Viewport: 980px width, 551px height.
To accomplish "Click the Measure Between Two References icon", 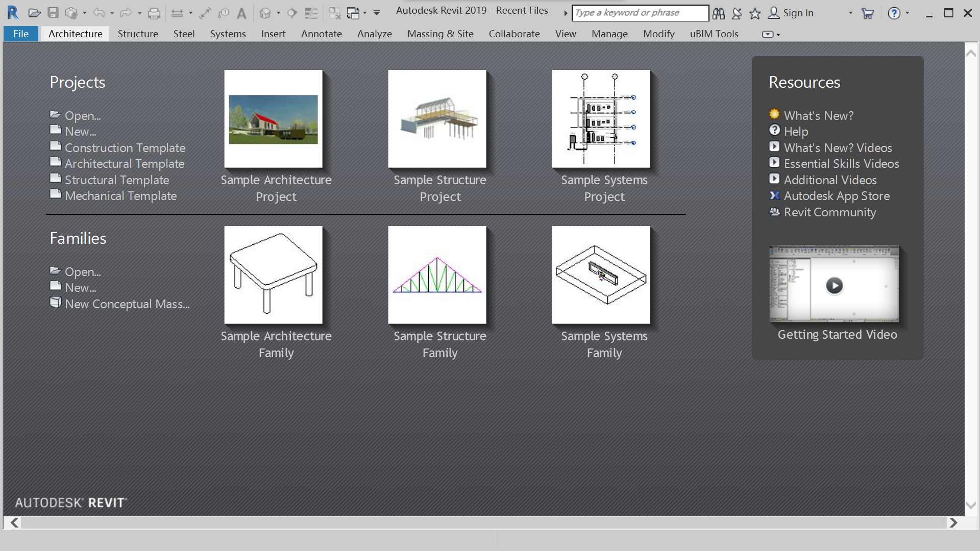I will click(177, 13).
